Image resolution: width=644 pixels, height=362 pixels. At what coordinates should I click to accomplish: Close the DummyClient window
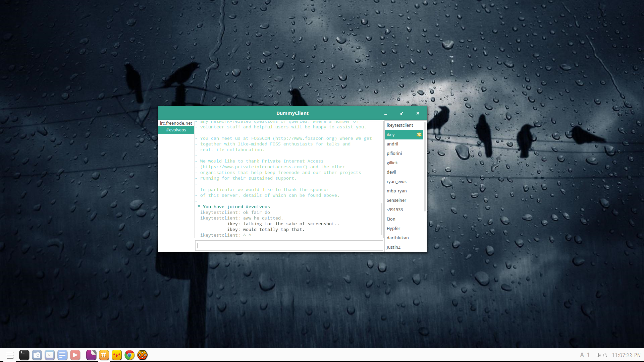(x=418, y=113)
